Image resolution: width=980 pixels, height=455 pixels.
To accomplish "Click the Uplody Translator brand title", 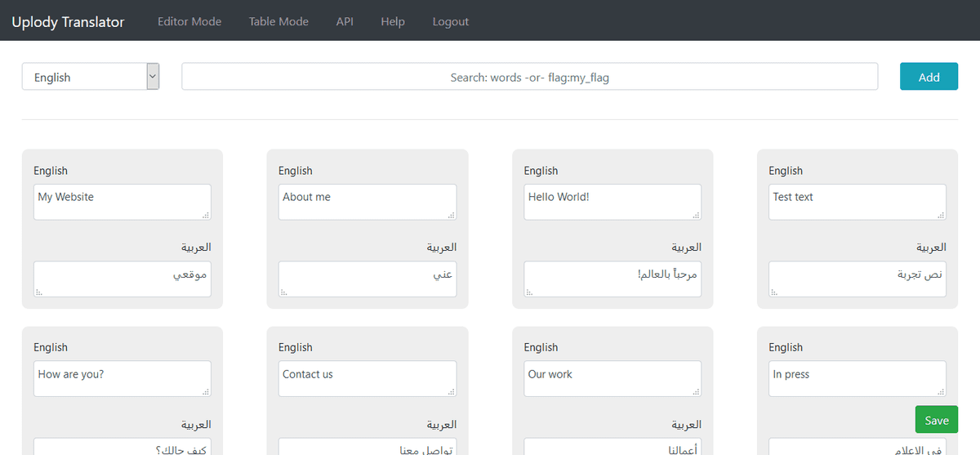I will pos(68,21).
